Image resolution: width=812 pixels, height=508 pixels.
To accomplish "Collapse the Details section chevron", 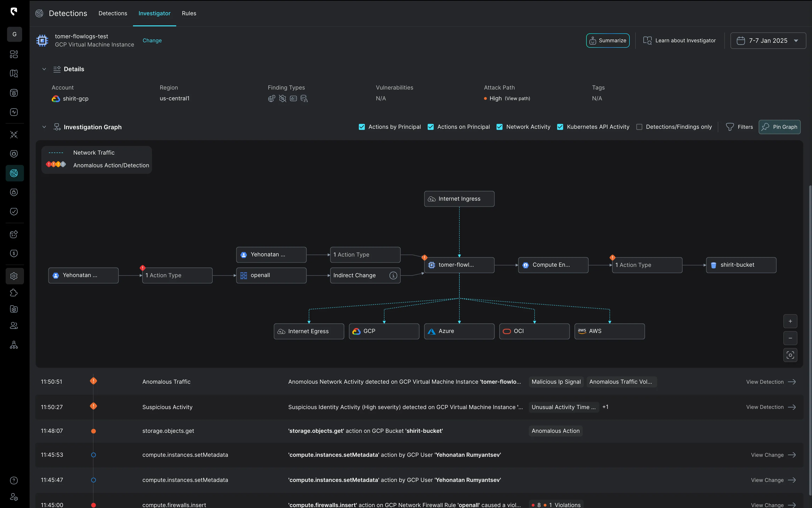I will point(44,69).
